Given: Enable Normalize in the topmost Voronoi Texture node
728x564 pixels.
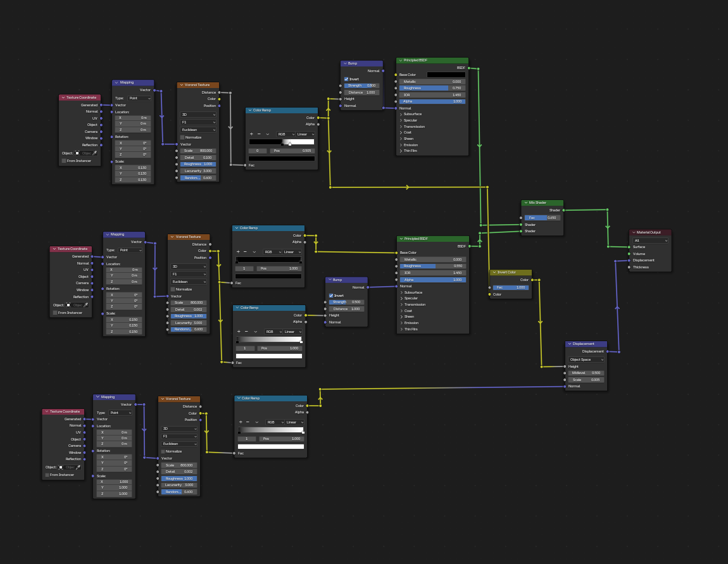Looking at the screenshot, I should (x=182, y=137).
